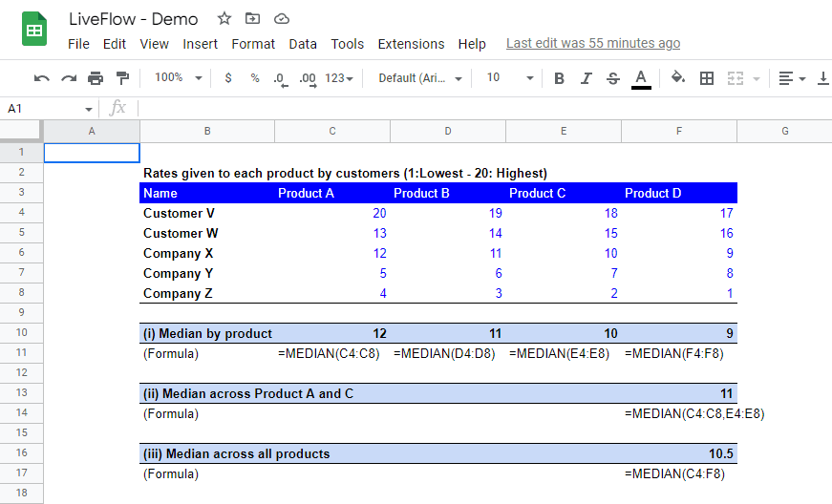
Task: Toggle strikethrough formatting
Action: pyautogui.click(x=613, y=78)
